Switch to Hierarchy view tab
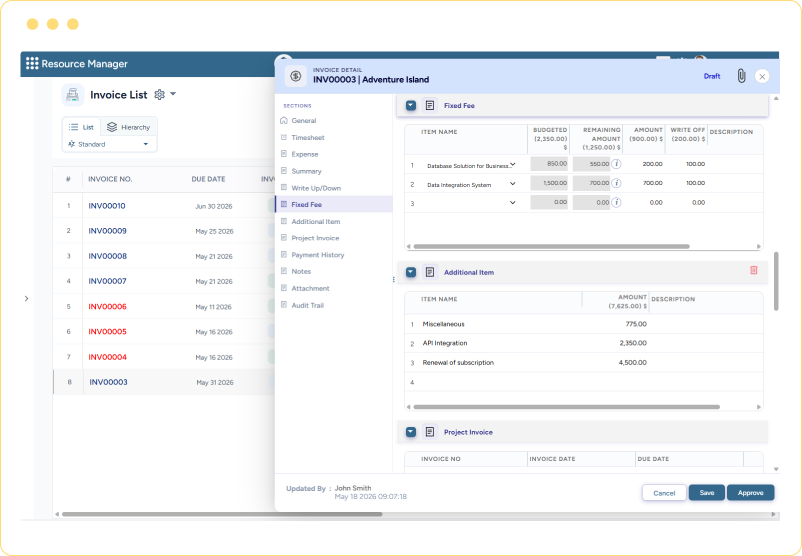This screenshot has width=802, height=556. (128, 127)
